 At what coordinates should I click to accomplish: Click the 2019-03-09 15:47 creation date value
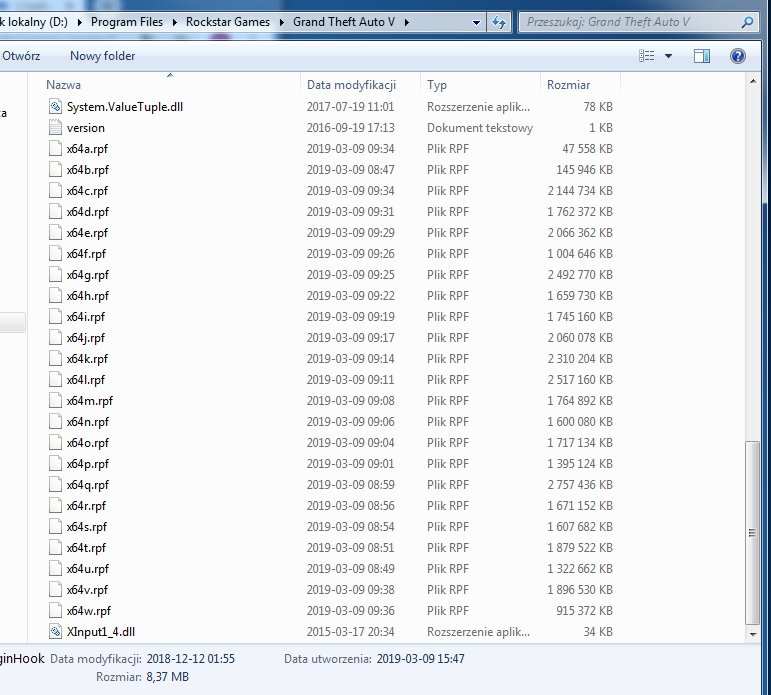click(420, 659)
